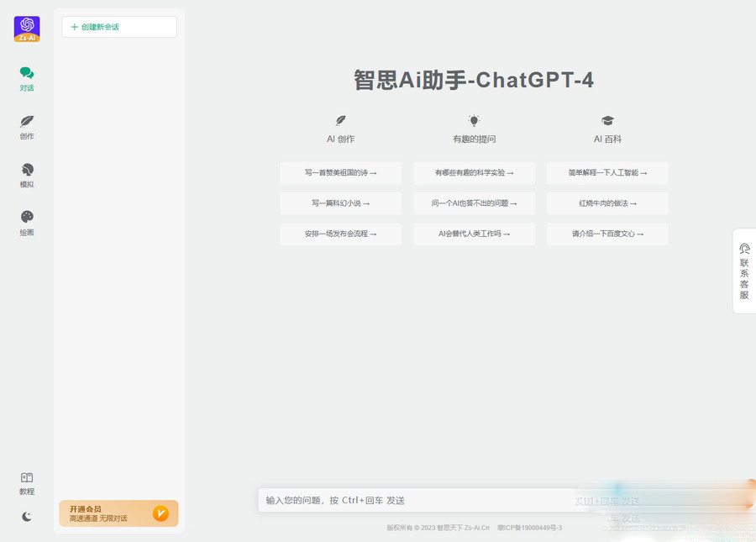Click the customer service headset icon

744,249
